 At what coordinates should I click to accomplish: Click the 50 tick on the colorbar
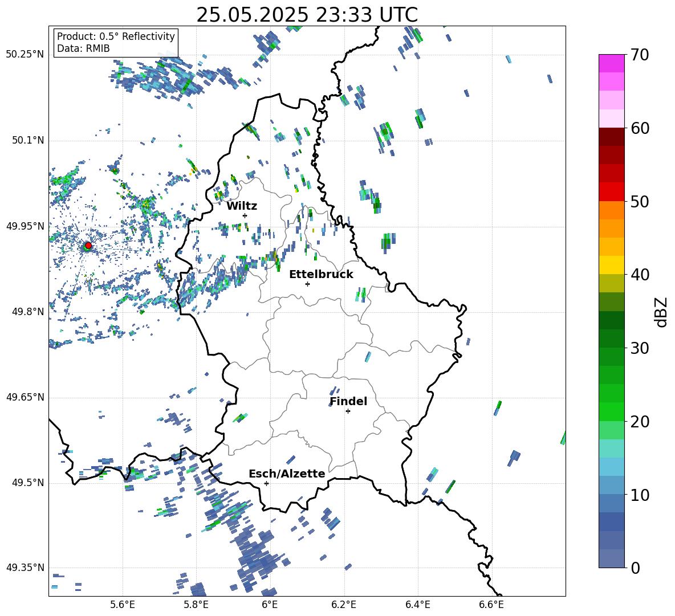click(640, 201)
